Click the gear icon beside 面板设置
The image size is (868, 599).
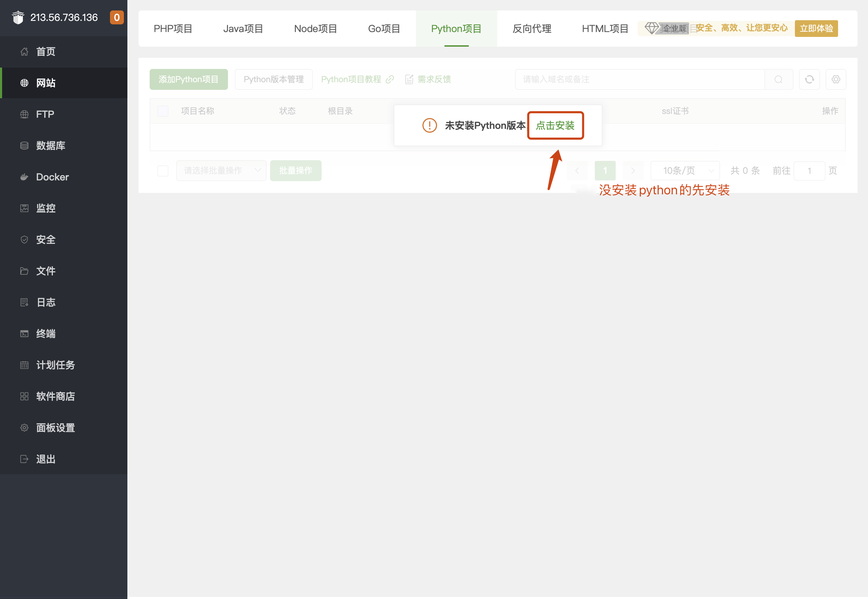pyautogui.click(x=24, y=427)
